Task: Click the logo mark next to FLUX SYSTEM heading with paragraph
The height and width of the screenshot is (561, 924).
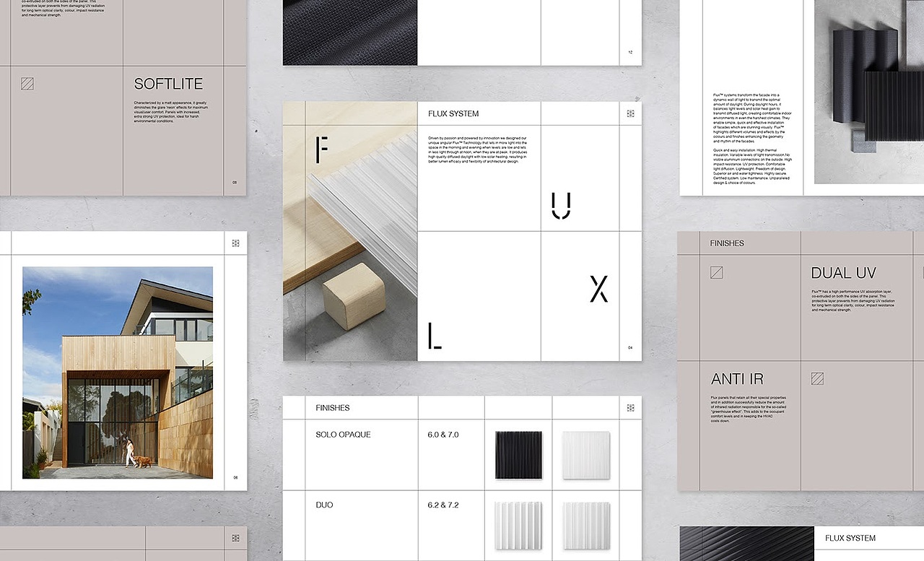Action: [630, 113]
